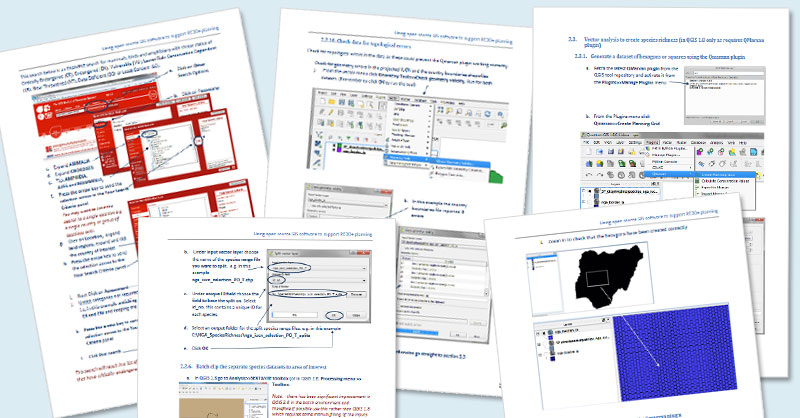Choose Python Console in Plugins menu
This screenshot has height=418, width=800.
pos(664,161)
